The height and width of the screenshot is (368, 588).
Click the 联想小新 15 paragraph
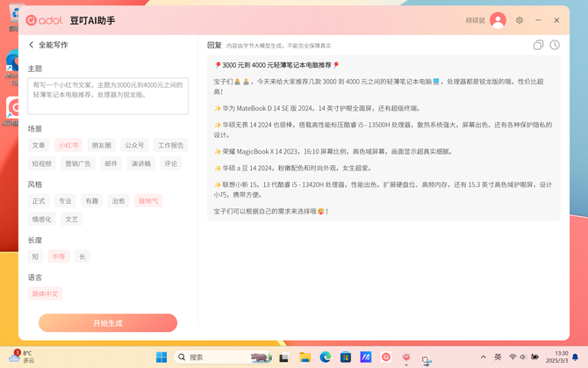[383, 190]
